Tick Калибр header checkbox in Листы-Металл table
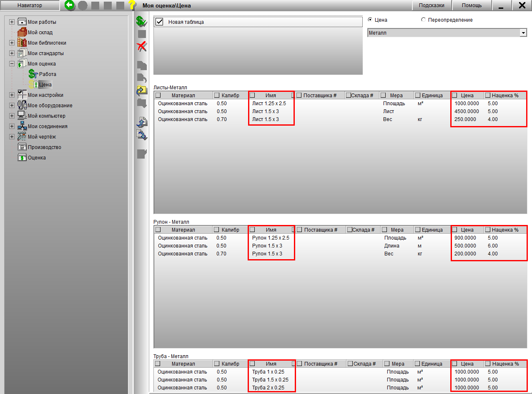532x394 pixels. point(216,95)
